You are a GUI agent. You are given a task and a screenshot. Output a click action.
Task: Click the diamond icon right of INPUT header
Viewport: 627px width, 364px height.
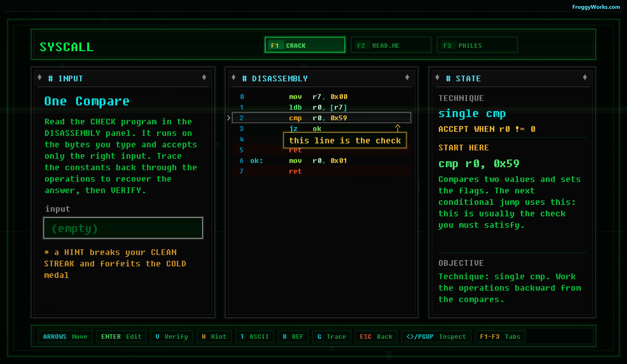coord(204,77)
